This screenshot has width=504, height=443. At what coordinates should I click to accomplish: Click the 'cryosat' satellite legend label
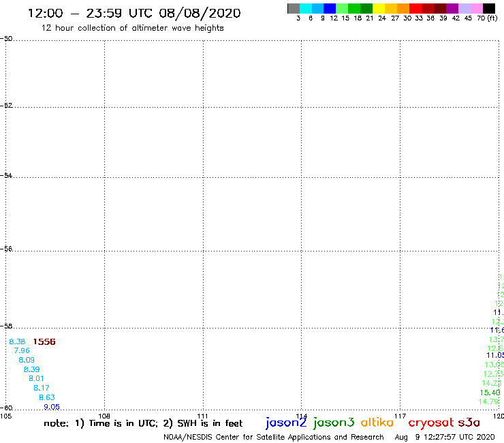tap(431, 423)
